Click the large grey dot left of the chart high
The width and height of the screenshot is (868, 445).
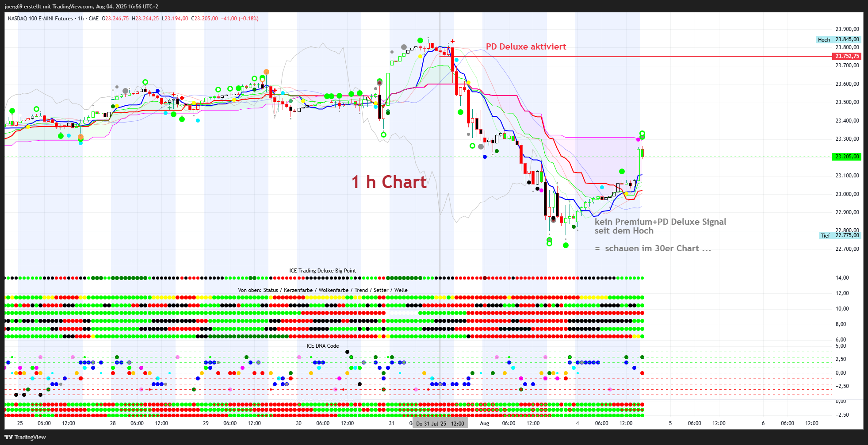point(404,47)
